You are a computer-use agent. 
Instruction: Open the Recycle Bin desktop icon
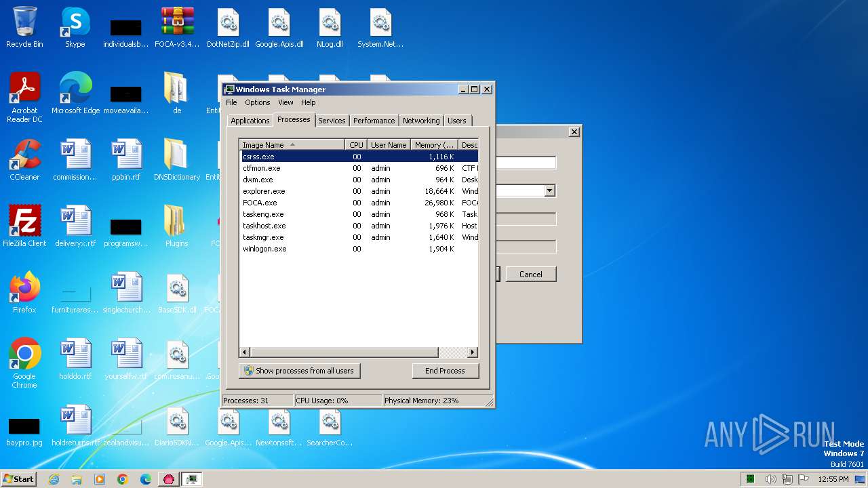(x=24, y=28)
